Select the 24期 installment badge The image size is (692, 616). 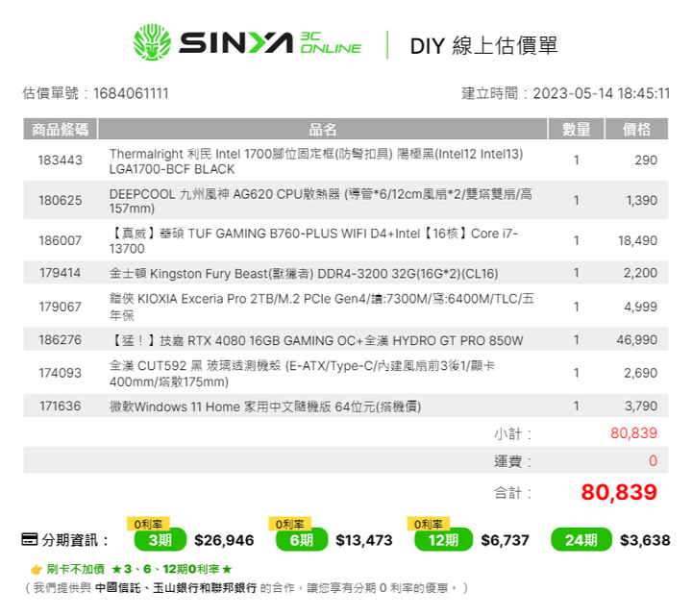[x=581, y=540]
